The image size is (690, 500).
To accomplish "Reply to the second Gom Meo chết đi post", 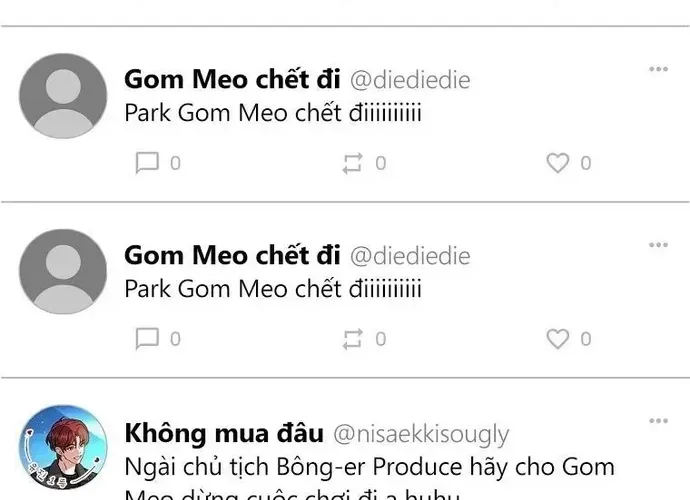I will 147,339.
